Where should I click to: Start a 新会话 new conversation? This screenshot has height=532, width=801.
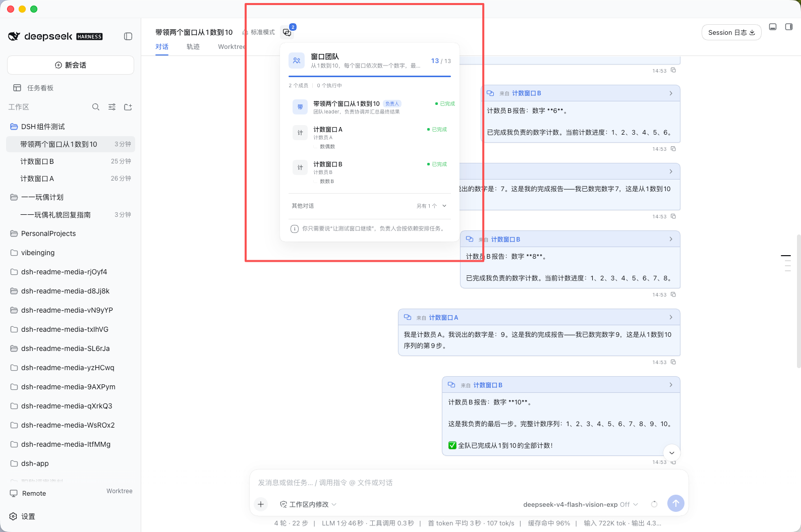(x=71, y=65)
